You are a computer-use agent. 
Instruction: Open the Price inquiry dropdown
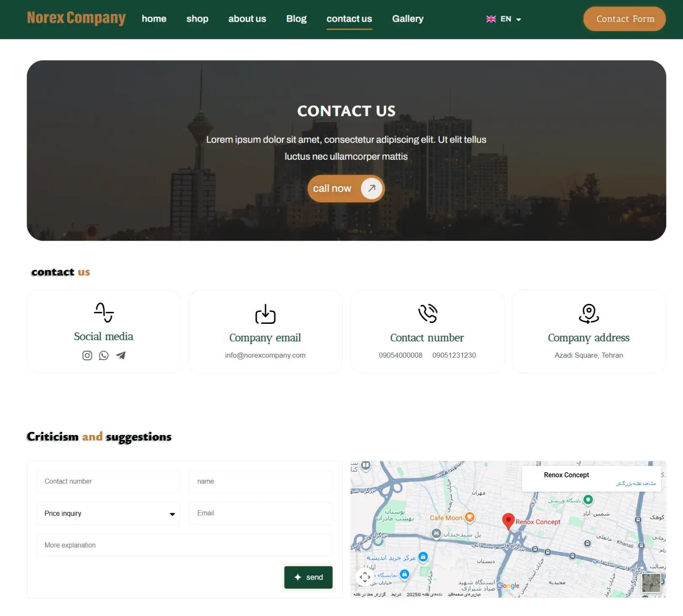click(108, 513)
